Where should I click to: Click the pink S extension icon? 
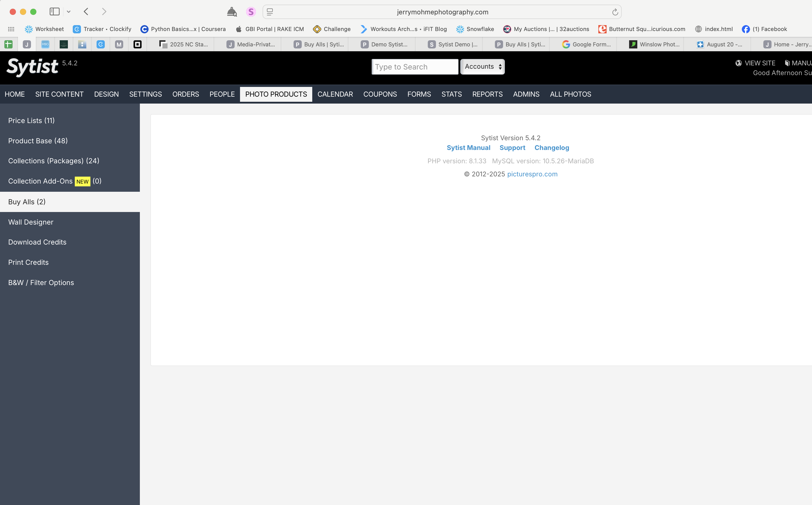[251, 12]
